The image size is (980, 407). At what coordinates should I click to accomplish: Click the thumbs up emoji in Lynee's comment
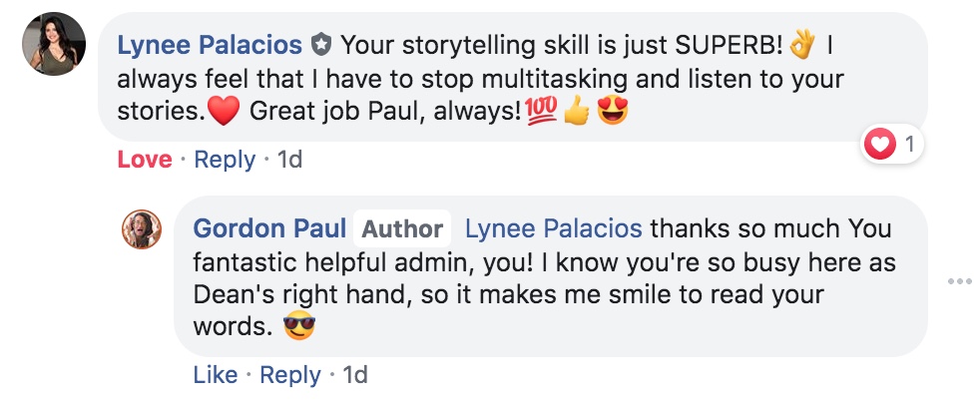[576, 112]
